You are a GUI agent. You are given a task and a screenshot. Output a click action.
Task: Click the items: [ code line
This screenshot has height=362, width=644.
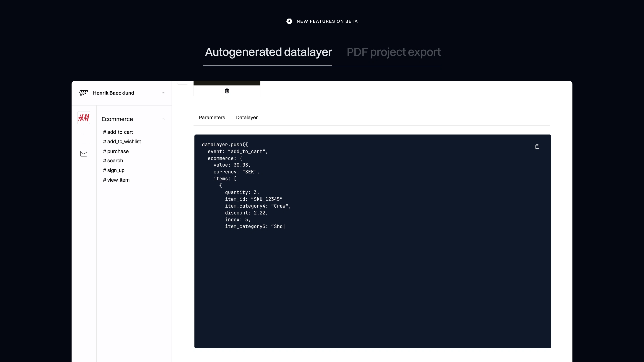tap(225, 179)
